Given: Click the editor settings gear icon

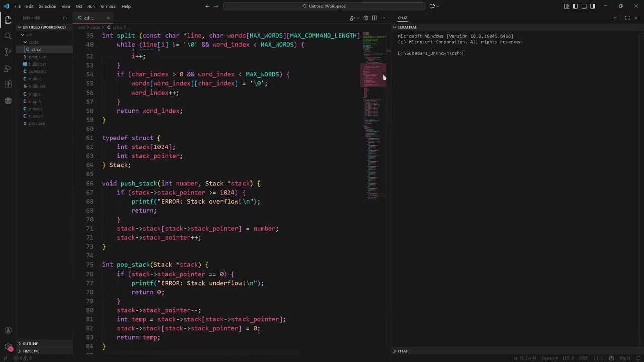Looking at the screenshot, I should tap(366, 18).
